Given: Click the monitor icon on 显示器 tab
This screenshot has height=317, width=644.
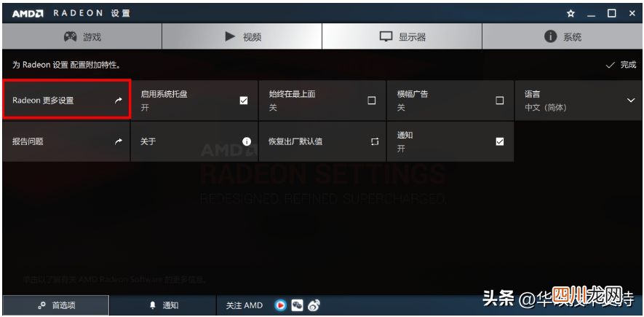Looking at the screenshot, I should (x=386, y=36).
